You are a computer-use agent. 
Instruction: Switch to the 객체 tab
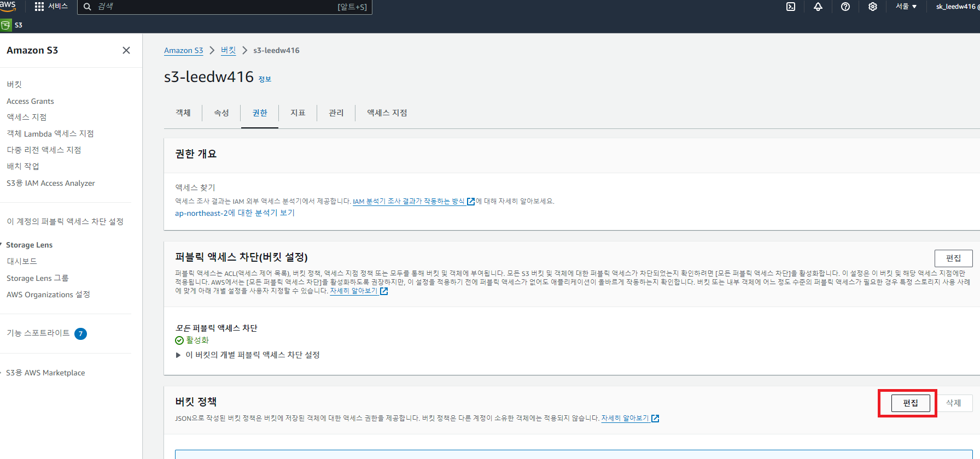point(183,113)
